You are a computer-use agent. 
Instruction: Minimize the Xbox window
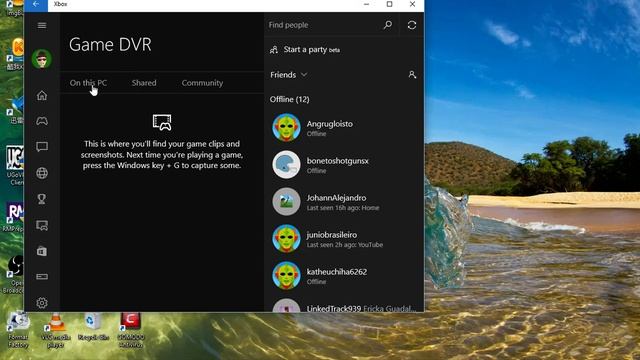(x=367, y=4)
